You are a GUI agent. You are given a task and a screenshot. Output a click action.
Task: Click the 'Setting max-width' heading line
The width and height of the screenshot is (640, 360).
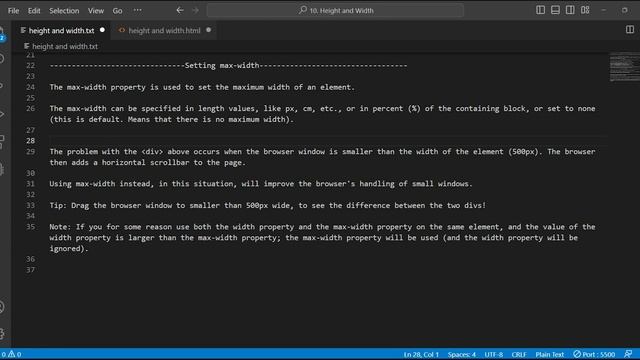228,65
